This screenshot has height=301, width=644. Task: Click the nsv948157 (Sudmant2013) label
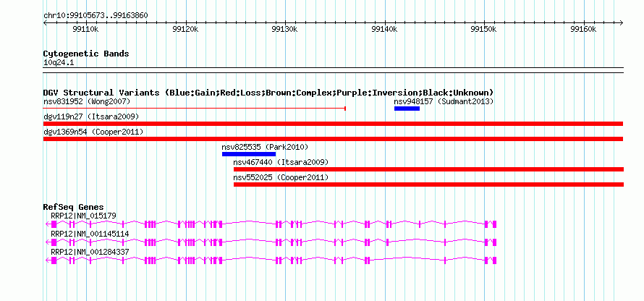pos(444,101)
